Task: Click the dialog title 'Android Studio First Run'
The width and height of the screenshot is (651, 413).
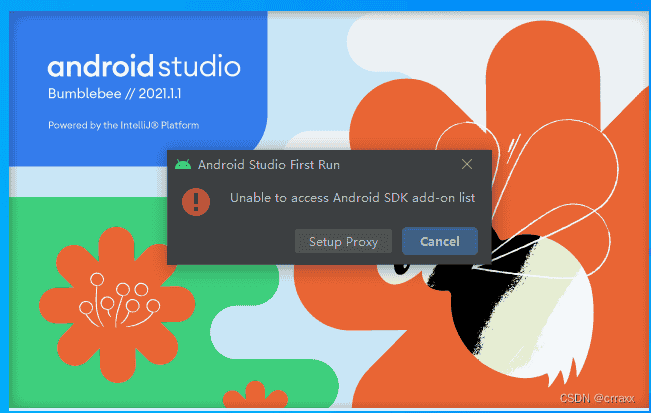Action: (x=274, y=164)
